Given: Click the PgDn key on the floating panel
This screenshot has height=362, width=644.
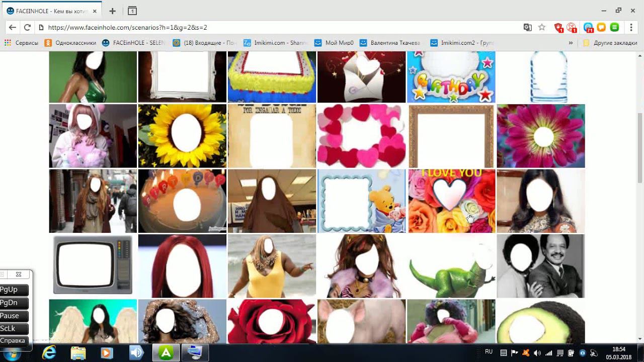Looking at the screenshot, I should pos(14,303).
